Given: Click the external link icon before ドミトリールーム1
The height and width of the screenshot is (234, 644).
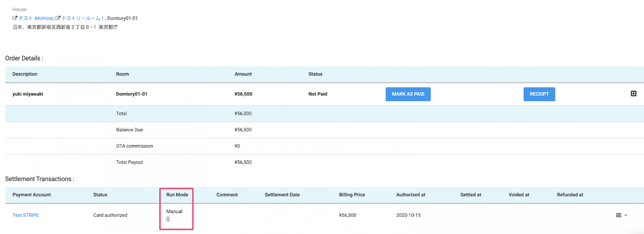Looking at the screenshot, I should [x=58, y=18].
